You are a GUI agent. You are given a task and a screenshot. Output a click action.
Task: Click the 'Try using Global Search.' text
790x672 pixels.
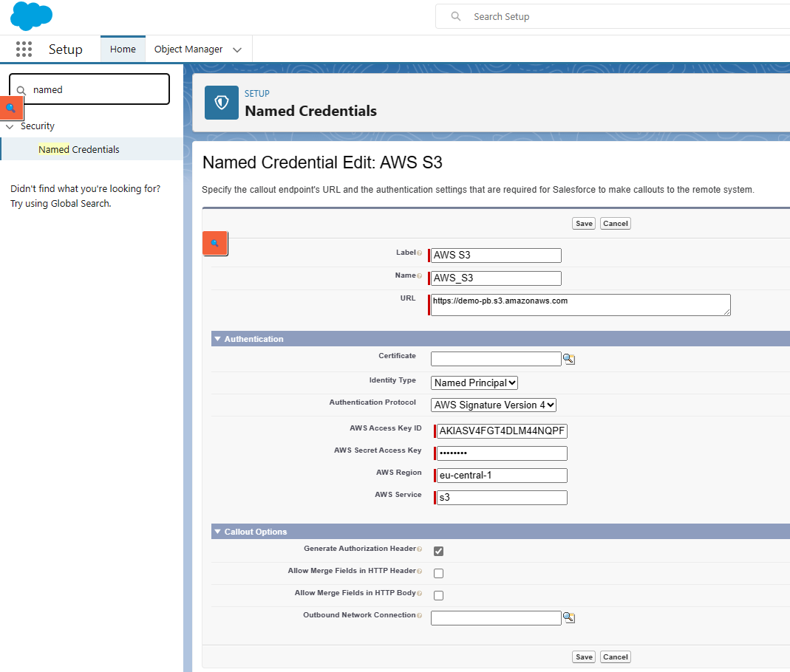[x=61, y=203]
